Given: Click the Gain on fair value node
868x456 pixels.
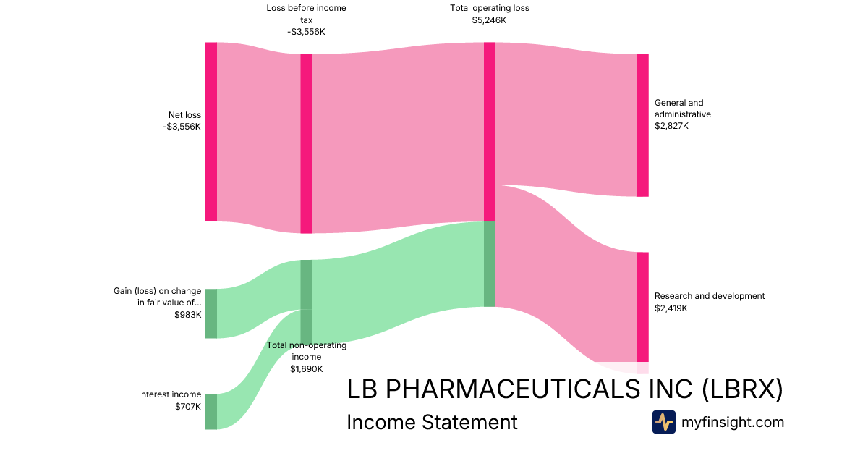Looking at the screenshot, I should pos(211,313).
